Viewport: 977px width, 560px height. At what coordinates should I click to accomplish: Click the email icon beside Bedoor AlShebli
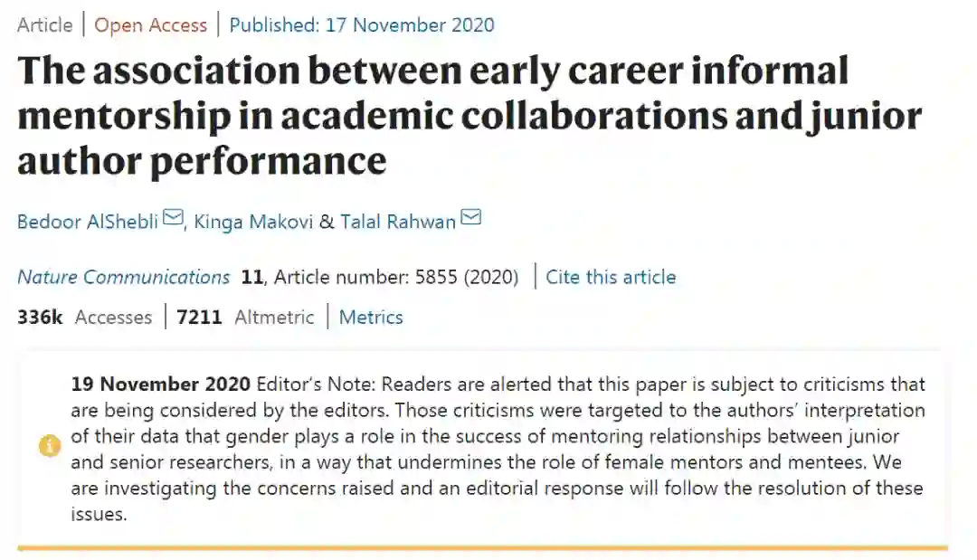(173, 219)
